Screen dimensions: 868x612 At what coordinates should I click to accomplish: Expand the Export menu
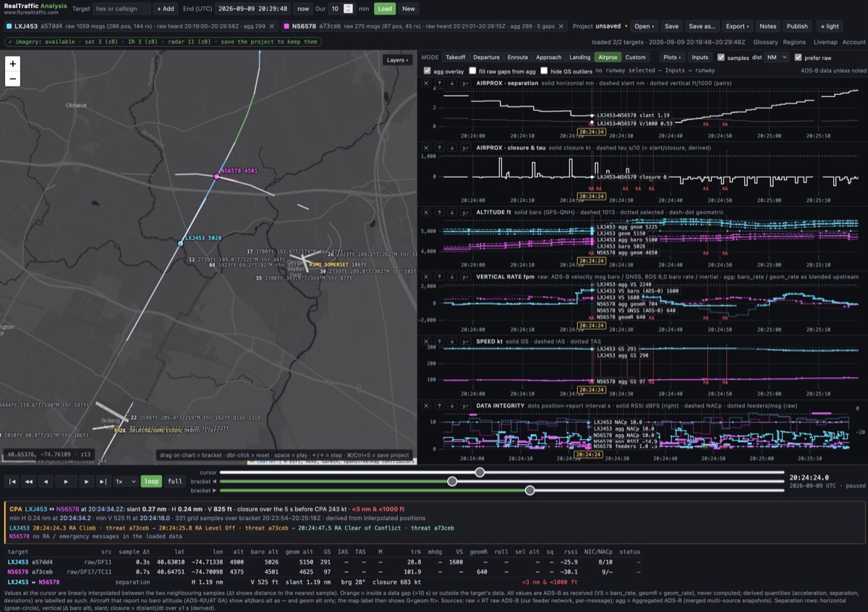click(737, 26)
